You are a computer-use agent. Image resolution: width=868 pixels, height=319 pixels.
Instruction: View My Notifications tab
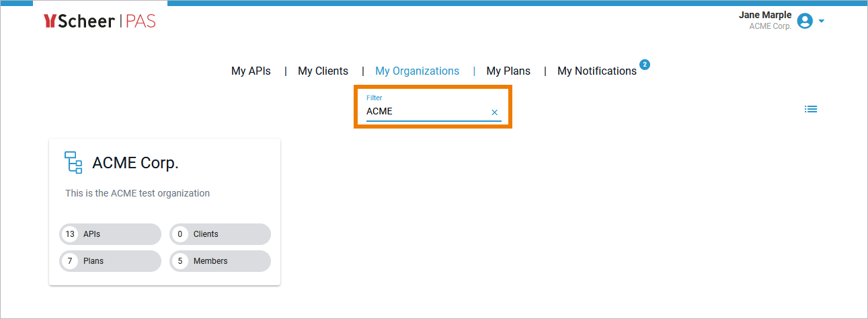[x=596, y=71]
